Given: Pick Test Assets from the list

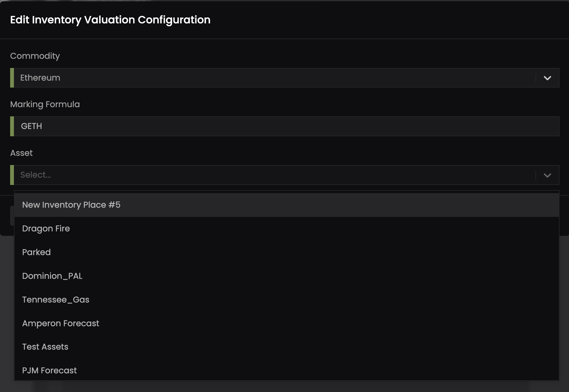Looking at the screenshot, I should point(45,347).
